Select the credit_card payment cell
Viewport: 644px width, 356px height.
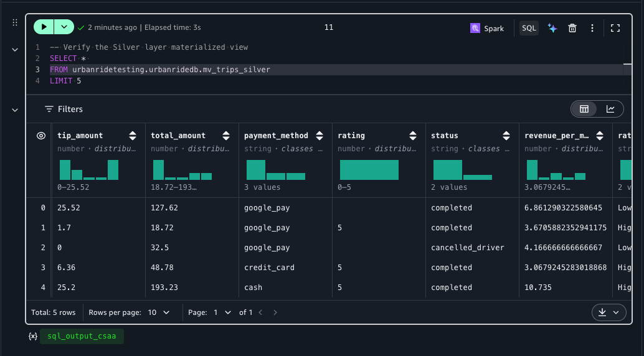click(x=269, y=267)
